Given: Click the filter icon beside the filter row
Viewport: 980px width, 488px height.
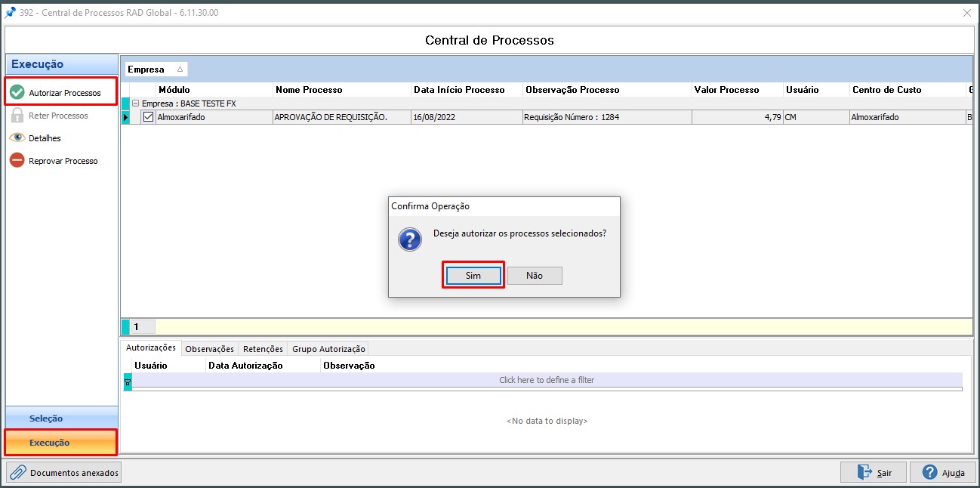Looking at the screenshot, I should (x=127, y=381).
